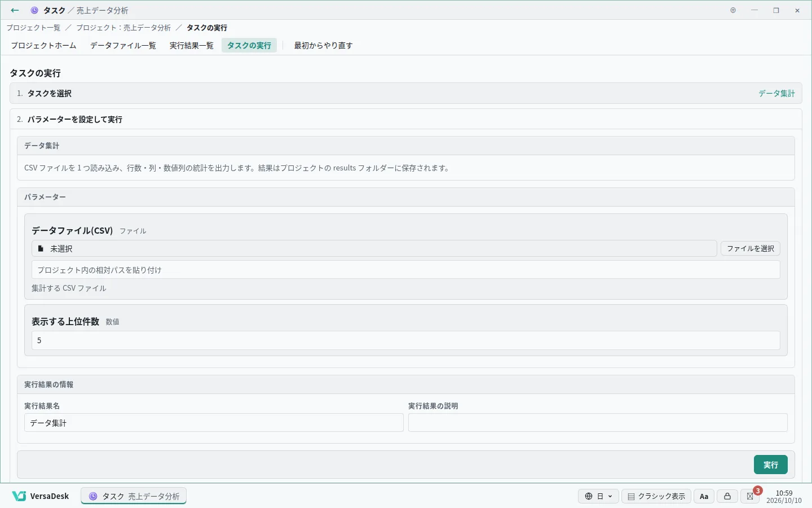This screenshot has height=508, width=812.
Task: Click the データファイル(CSV) label
Action: tap(72, 230)
